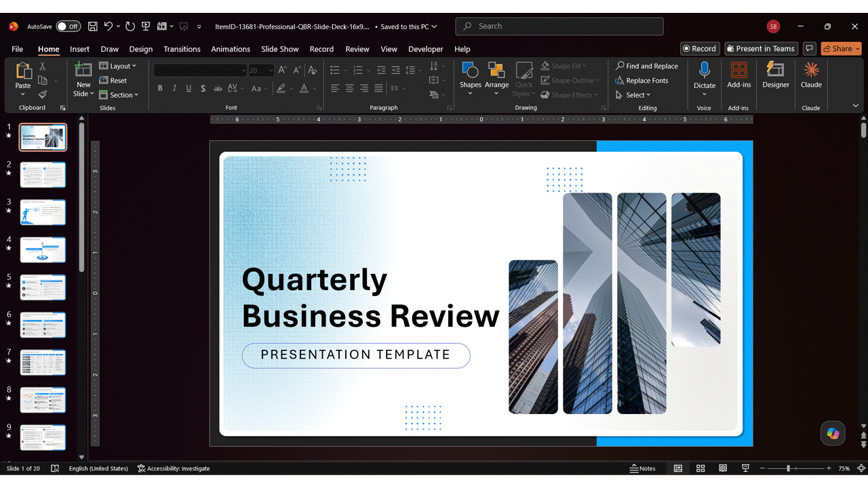Increase font size icon
This screenshot has width=868, height=488.
283,70
